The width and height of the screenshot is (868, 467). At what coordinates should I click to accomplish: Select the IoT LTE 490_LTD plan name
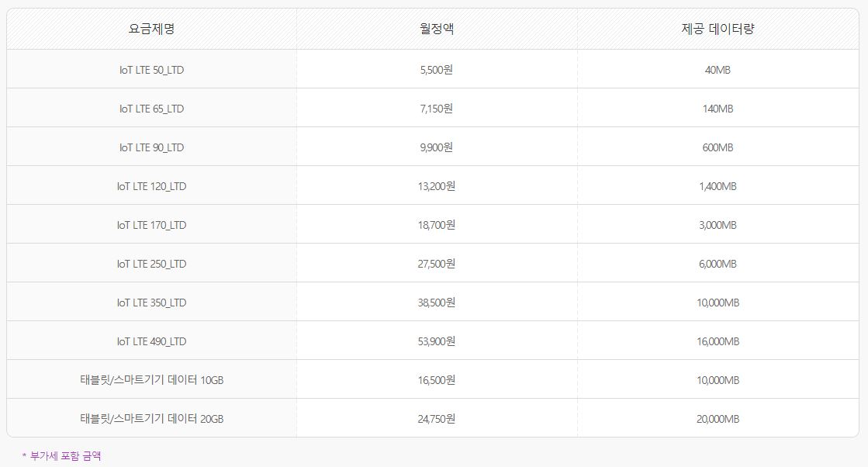pyautogui.click(x=151, y=341)
